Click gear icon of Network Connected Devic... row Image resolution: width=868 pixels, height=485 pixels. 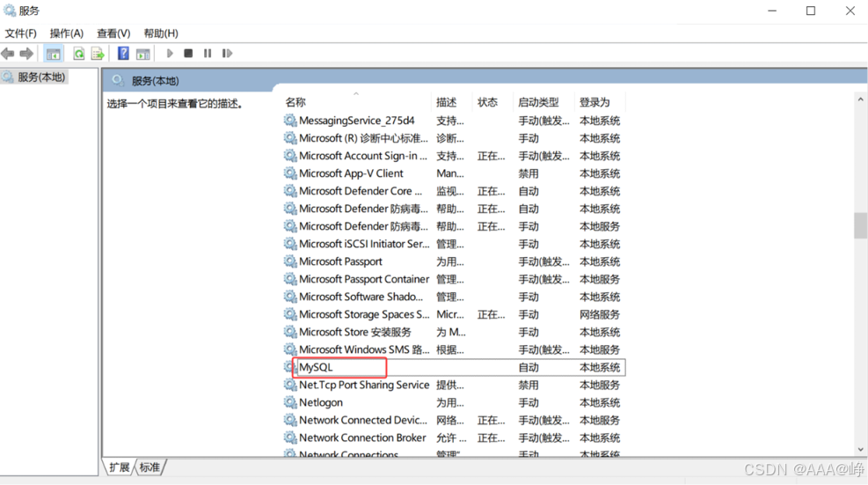click(290, 420)
